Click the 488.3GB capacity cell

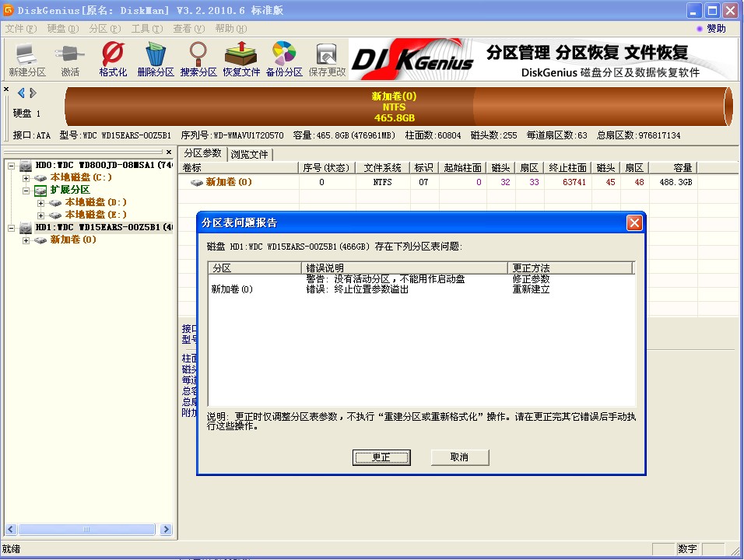coord(676,182)
